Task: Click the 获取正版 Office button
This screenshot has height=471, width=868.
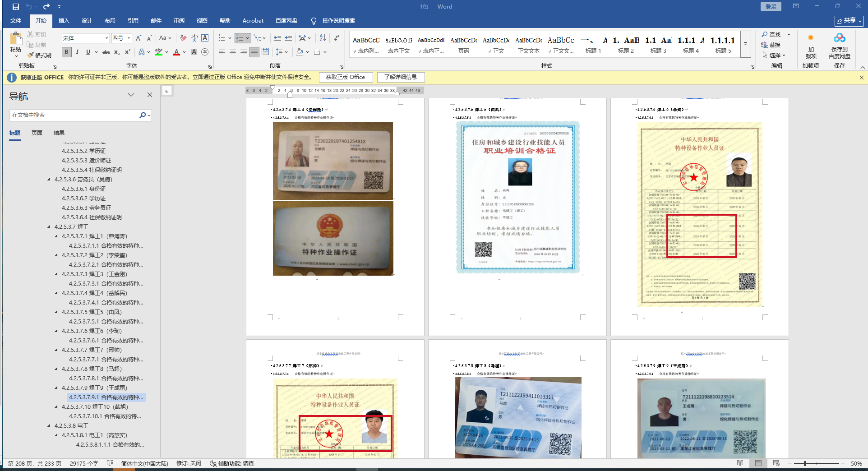Action: click(345, 77)
